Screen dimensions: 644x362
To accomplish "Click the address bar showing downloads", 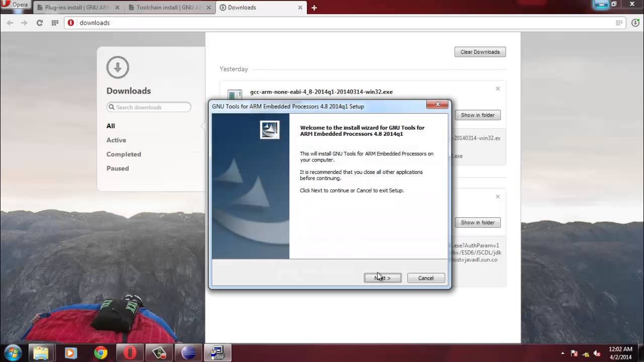I will [x=345, y=23].
